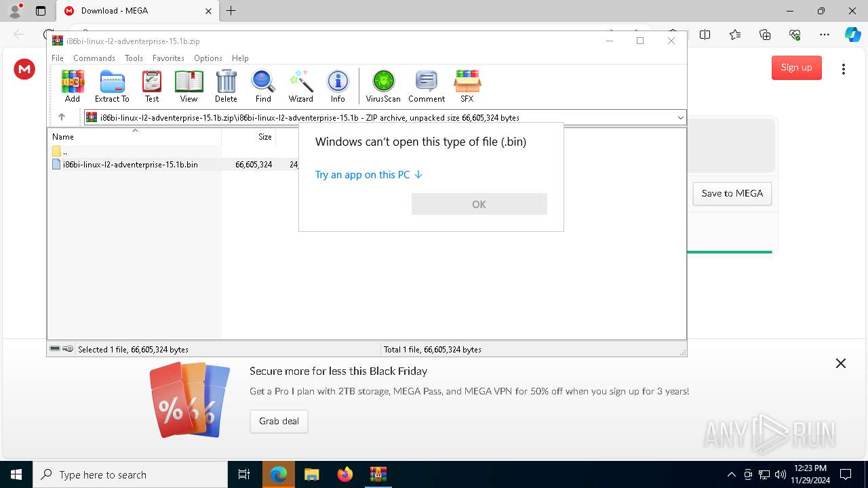Open the notification center icon
Image resolution: width=868 pixels, height=488 pixels.
pos(846,474)
